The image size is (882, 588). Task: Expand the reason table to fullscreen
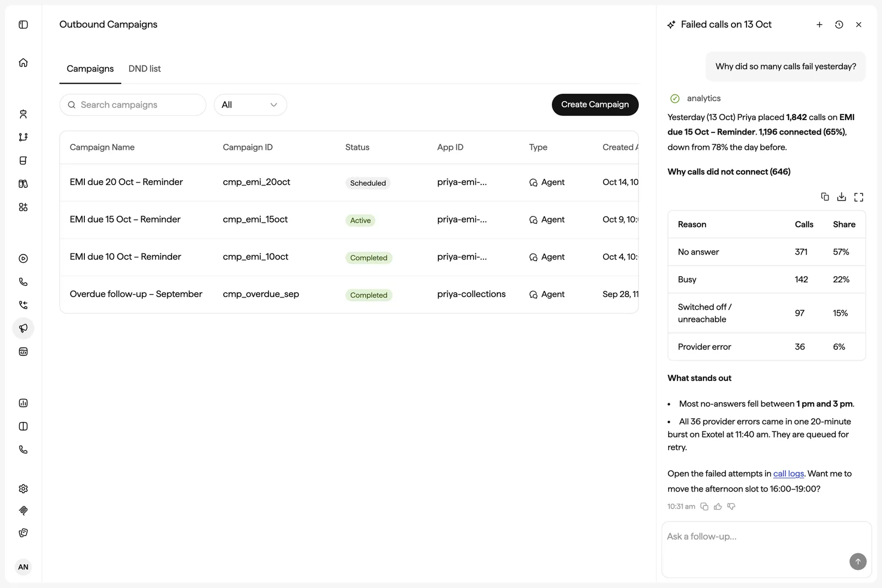[859, 197]
